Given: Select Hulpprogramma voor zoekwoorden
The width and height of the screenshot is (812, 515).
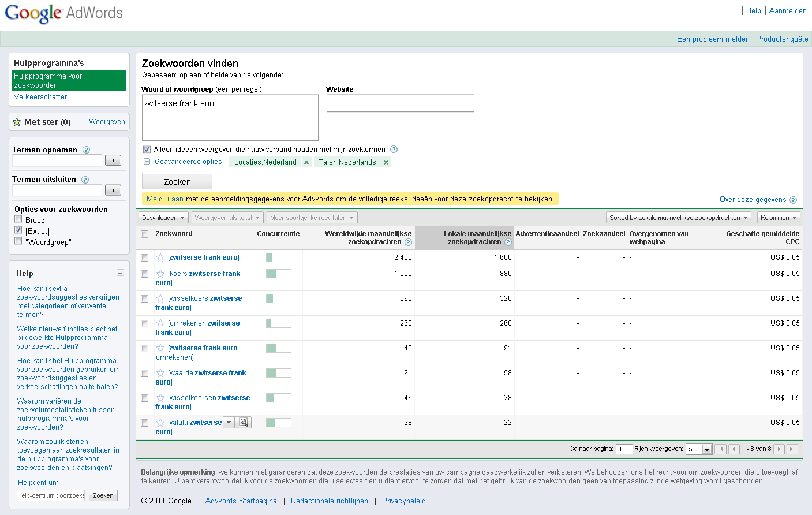Looking at the screenshot, I should coord(69,80).
